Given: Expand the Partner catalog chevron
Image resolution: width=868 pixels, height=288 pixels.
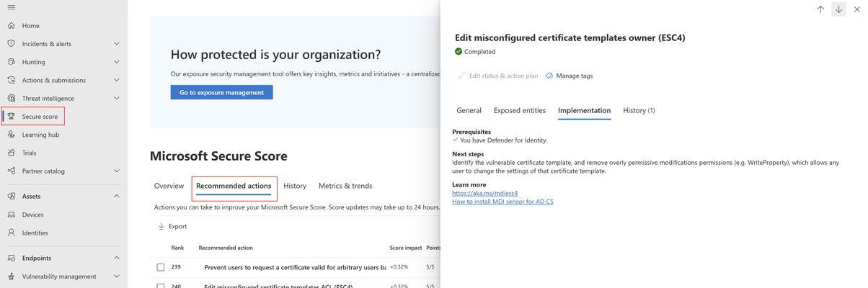Looking at the screenshot, I should 117,171.
